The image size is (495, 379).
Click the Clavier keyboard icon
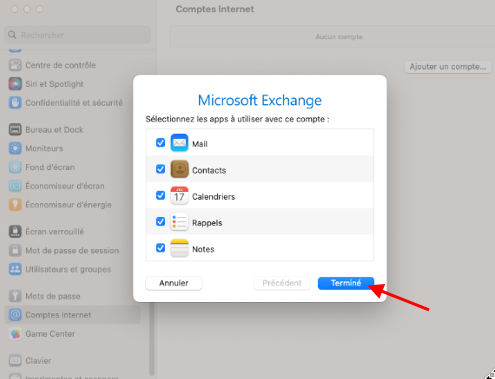click(15, 361)
